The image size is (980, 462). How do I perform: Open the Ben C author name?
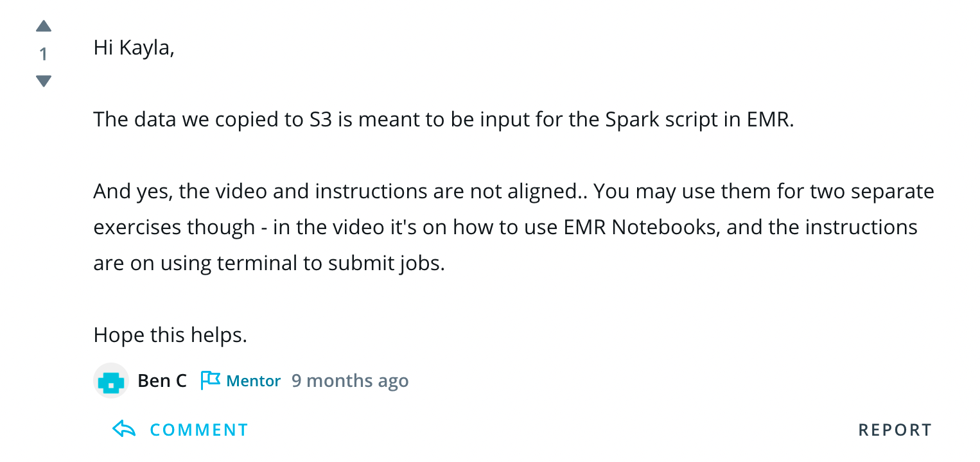(162, 381)
